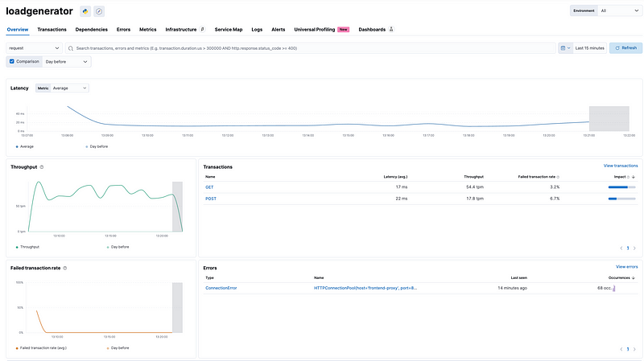Open the ConnectionError error link
Image resolution: width=644 pixels, height=361 pixels.
coord(223,287)
